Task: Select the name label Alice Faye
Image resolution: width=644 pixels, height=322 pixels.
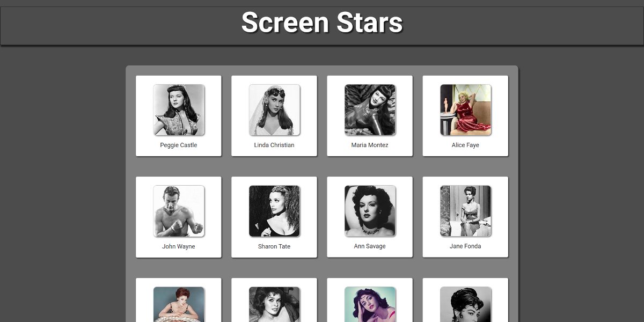Action: pos(465,145)
